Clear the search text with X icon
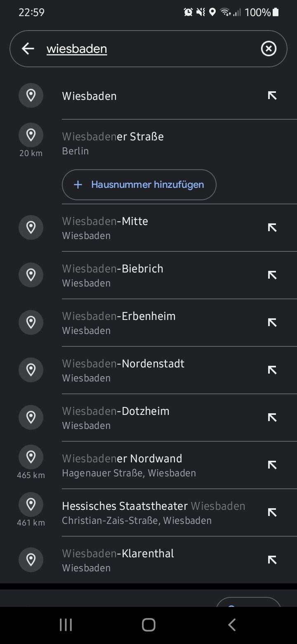This screenshot has width=297, height=644. (269, 49)
